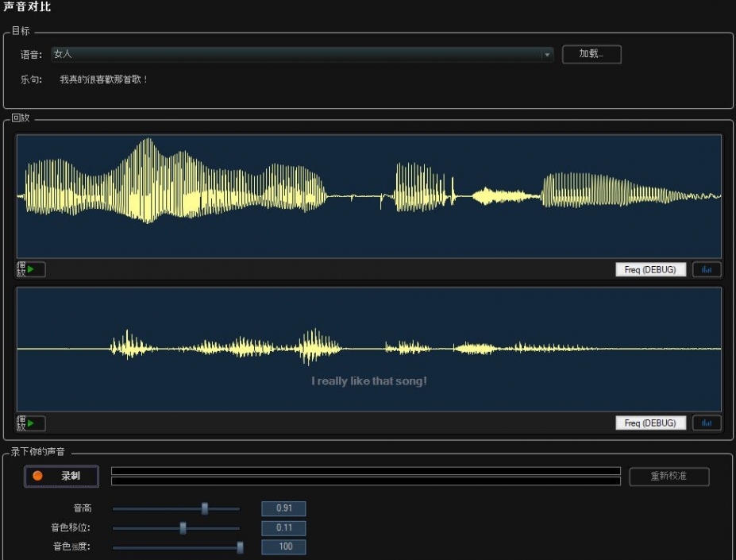Start recording with the 录制 button
The height and width of the screenshot is (560, 736).
tap(62, 476)
